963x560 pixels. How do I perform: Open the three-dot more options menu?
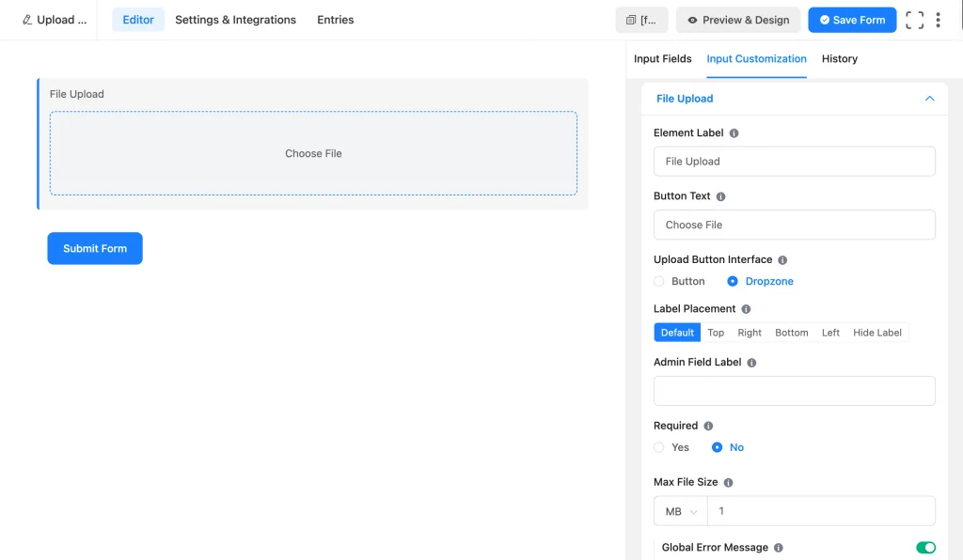pyautogui.click(x=938, y=20)
